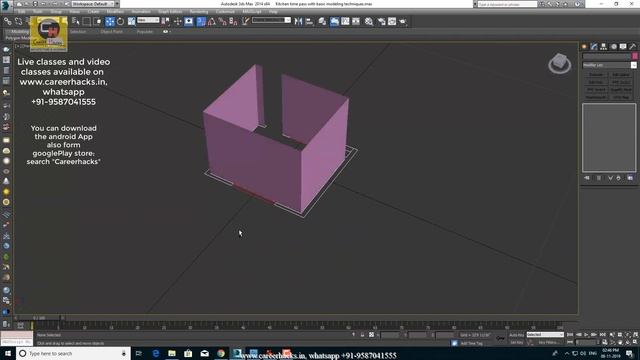Click the object color swatch
Image resolution: width=640 pixels, height=360 pixels.
tap(635, 56)
